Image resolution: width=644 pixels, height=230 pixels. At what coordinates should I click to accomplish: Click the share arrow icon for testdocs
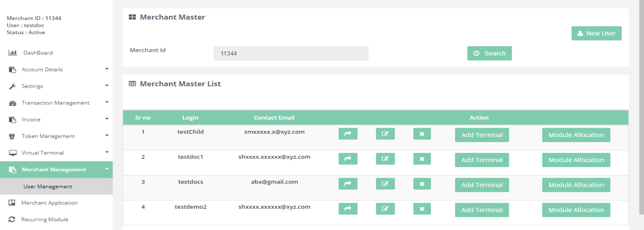[x=348, y=184]
